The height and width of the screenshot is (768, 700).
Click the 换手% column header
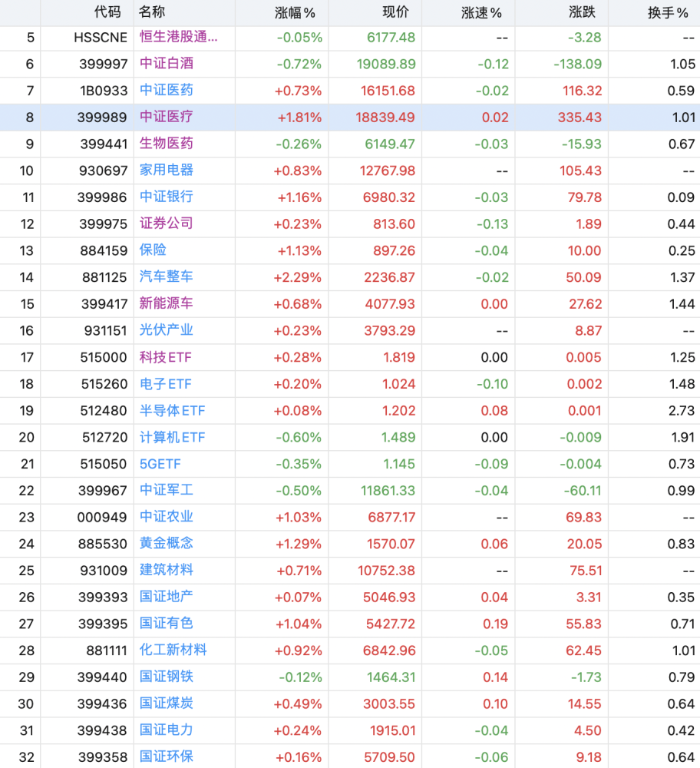[x=668, y=13]
